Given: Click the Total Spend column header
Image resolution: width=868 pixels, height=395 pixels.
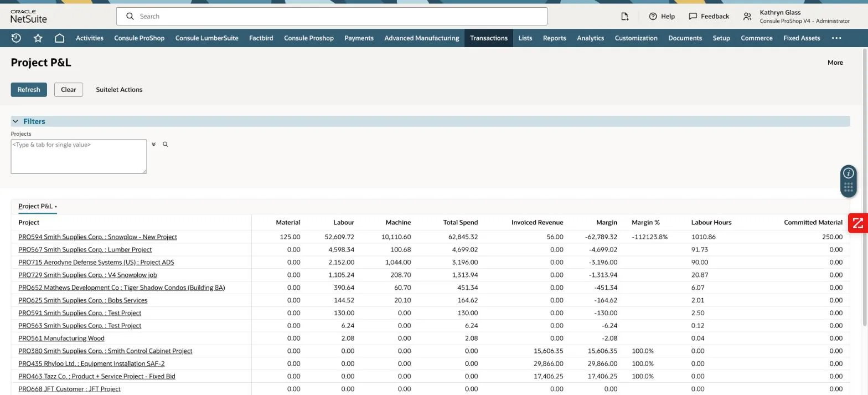Looking at the screenshot, I should [460, 223].
